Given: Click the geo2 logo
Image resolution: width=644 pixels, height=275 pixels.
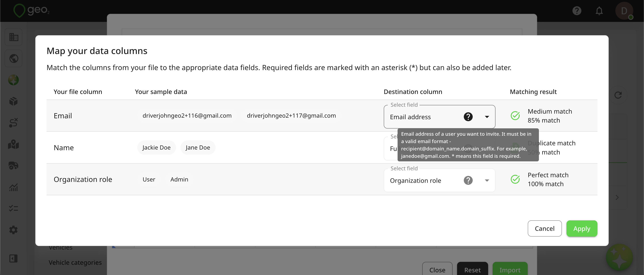Looking at the screenshot, I should [x=31, y=10].
